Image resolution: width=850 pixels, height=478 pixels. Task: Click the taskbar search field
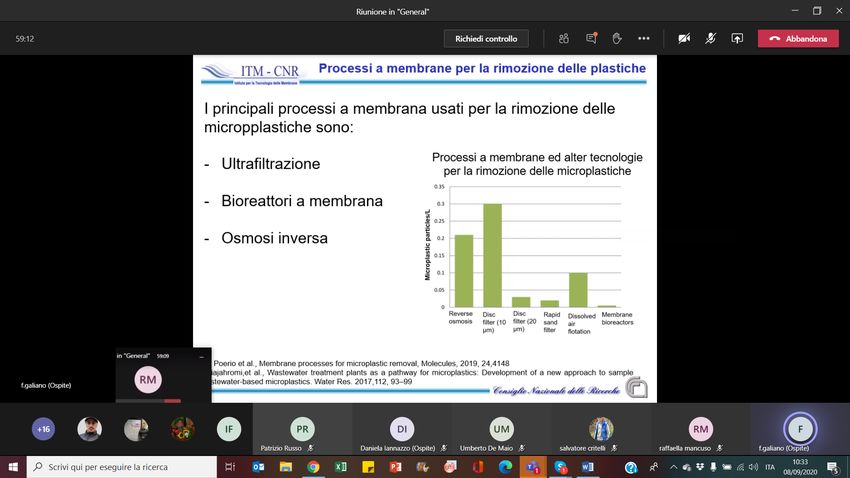(x=122, y=467)
